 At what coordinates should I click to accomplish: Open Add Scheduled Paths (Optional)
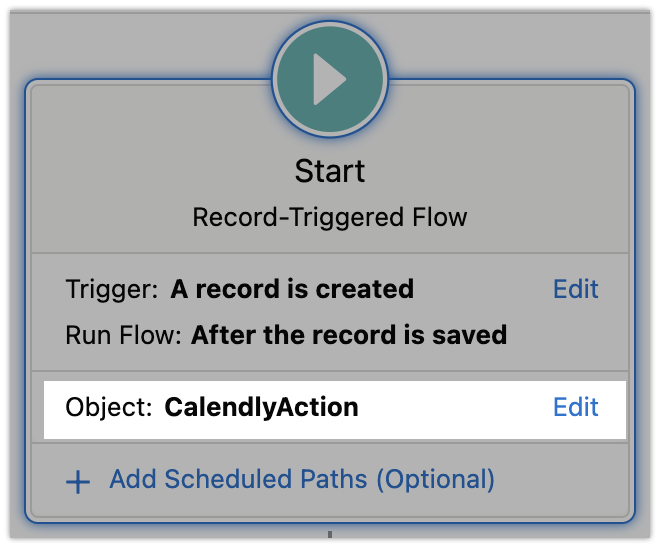tap(301, 480)
